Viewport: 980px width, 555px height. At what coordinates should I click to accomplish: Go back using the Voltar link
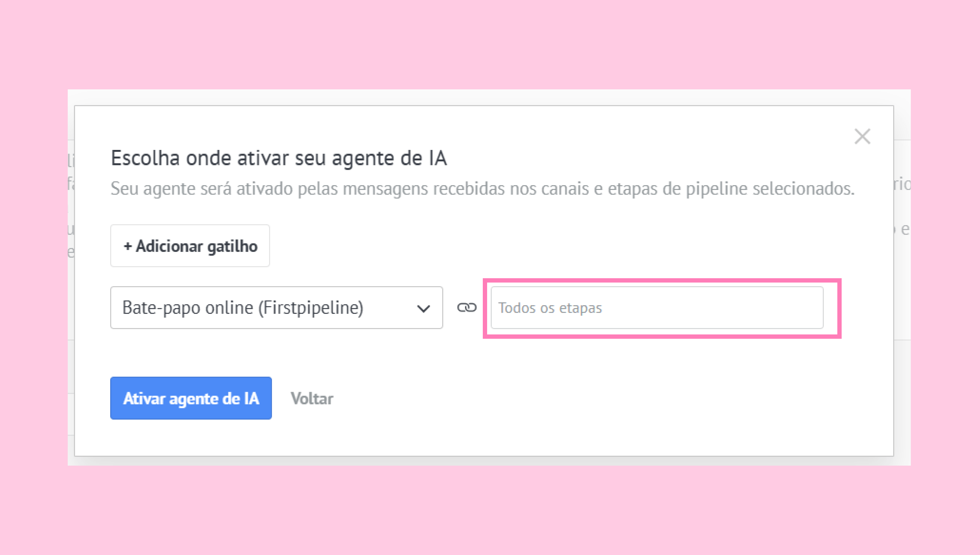(312, 399)
